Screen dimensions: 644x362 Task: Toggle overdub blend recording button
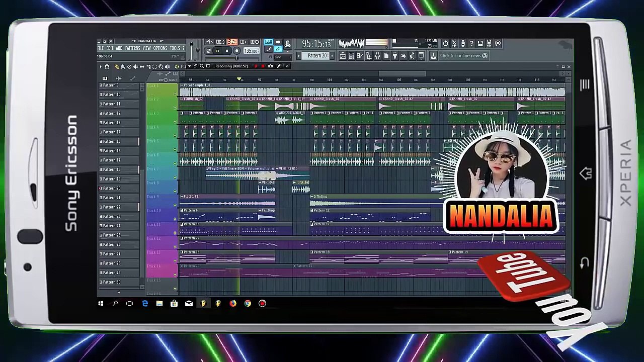click(x=244, y=42)
